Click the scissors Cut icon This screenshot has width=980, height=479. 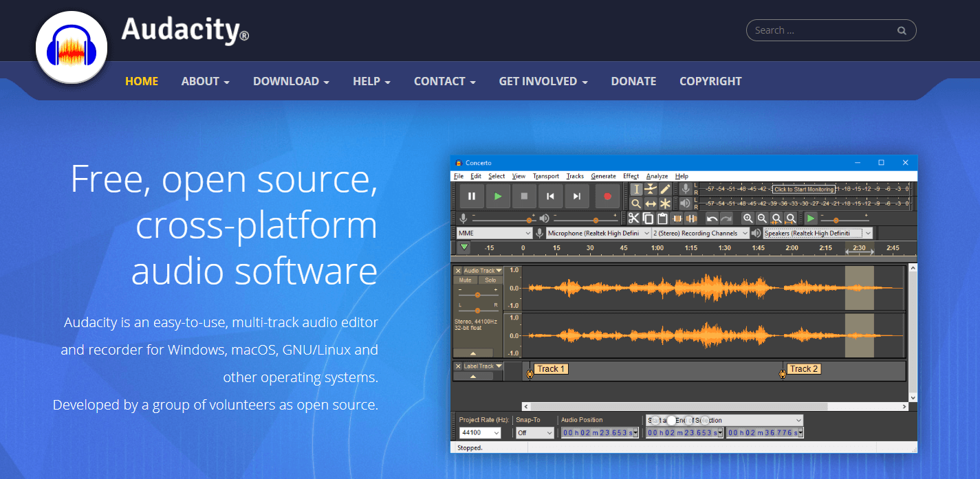[x=633, y=219]
